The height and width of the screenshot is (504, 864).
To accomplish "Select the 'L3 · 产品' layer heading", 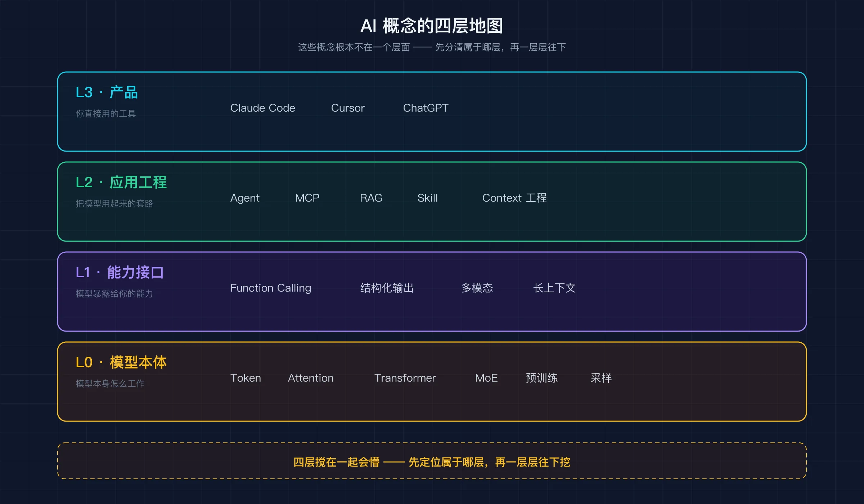I will click(107, 93).
